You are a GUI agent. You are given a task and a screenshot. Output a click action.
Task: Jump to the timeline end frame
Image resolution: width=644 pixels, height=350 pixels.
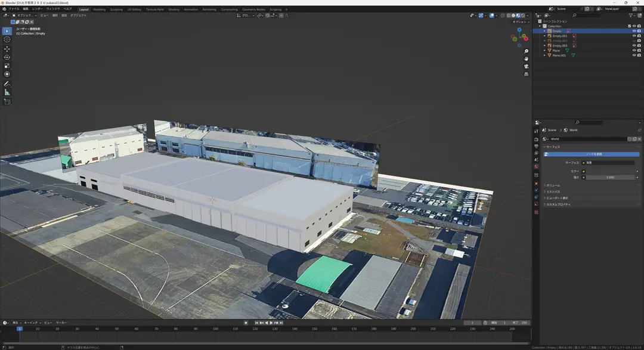pyautogui.click(x=281, y=323)
